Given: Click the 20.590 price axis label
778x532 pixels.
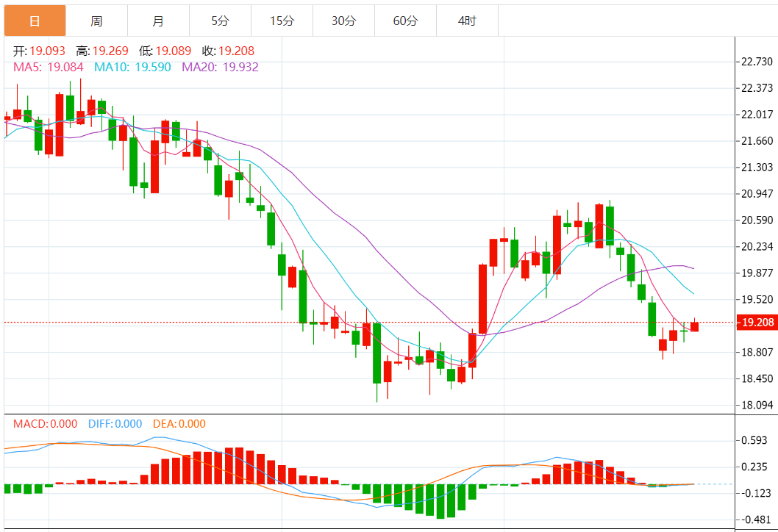Looking at the screenshot, I should pos(757,220).
